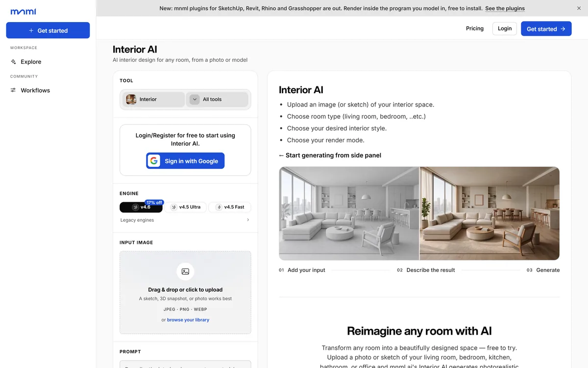588x368 pixels.
Task: Click the 17% off badge
Action: click(154, 202)
